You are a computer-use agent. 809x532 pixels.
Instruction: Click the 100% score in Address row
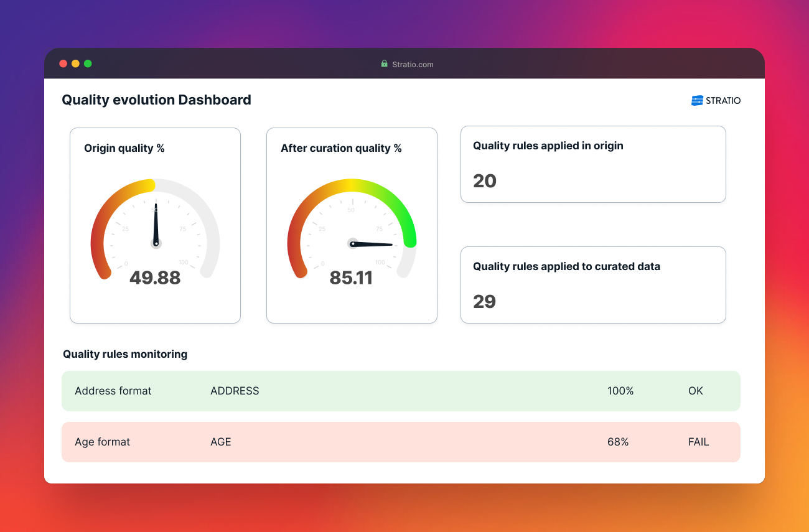[x=620, y=391]
